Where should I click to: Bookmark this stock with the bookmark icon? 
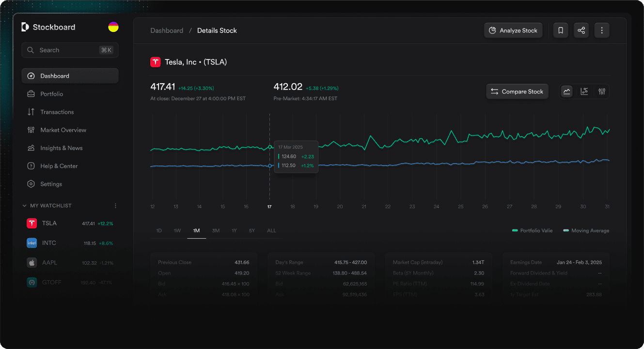click(x=561, y=30)
